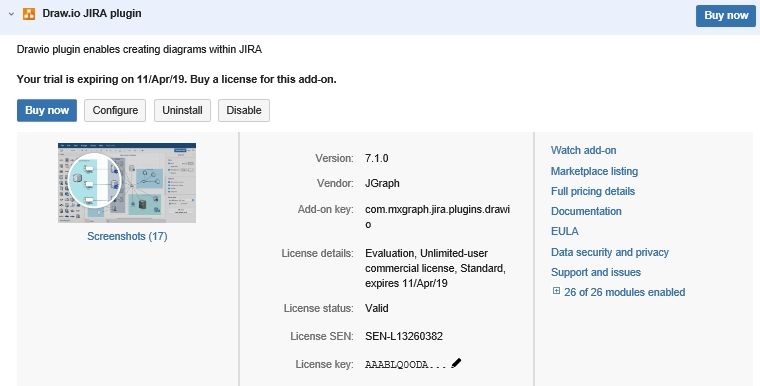Image resolution: width=760 pixels, height=386 pixels.
Task: Click the Draw.io JIRA plugin title
Action: 92,14
